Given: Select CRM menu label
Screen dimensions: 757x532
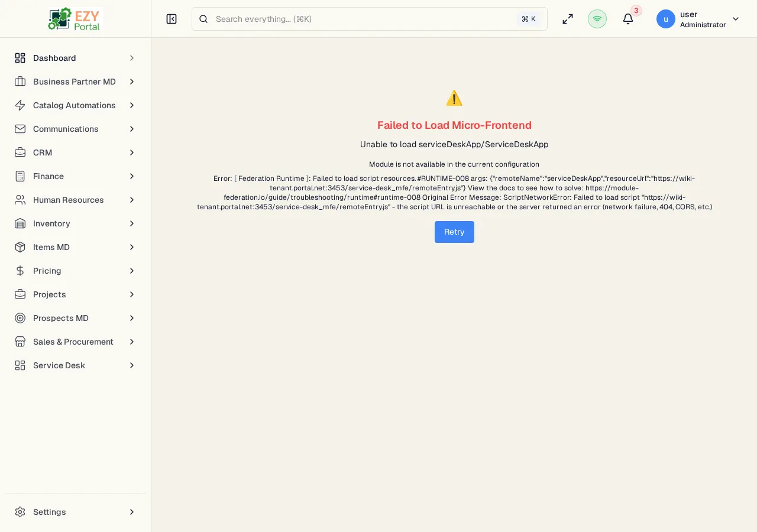Looking at the screenshot, I should click(43, 153).
